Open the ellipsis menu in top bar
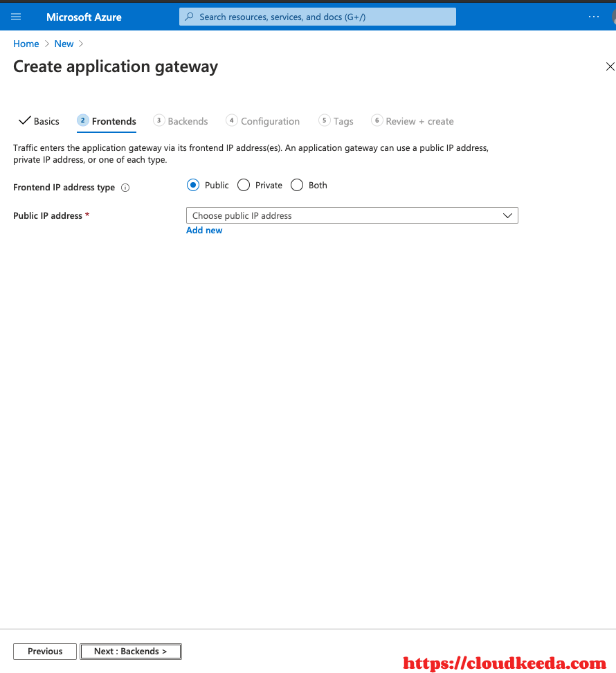This screenshot has height=673, width=616. click(594, 16)
